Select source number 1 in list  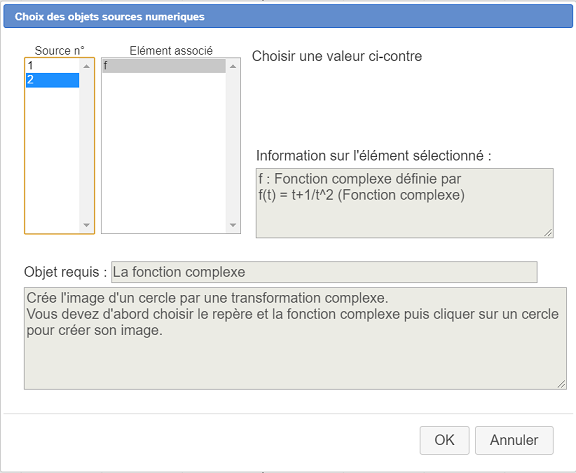(x=52, y=66)
